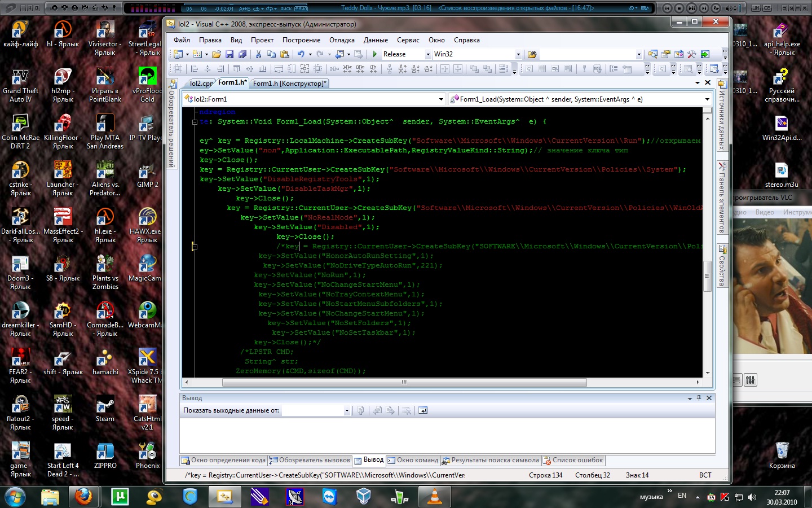Click the New Project toolbar icon
Image resolution: width=812 pixels, height=508 pixels.
(178, 54)
